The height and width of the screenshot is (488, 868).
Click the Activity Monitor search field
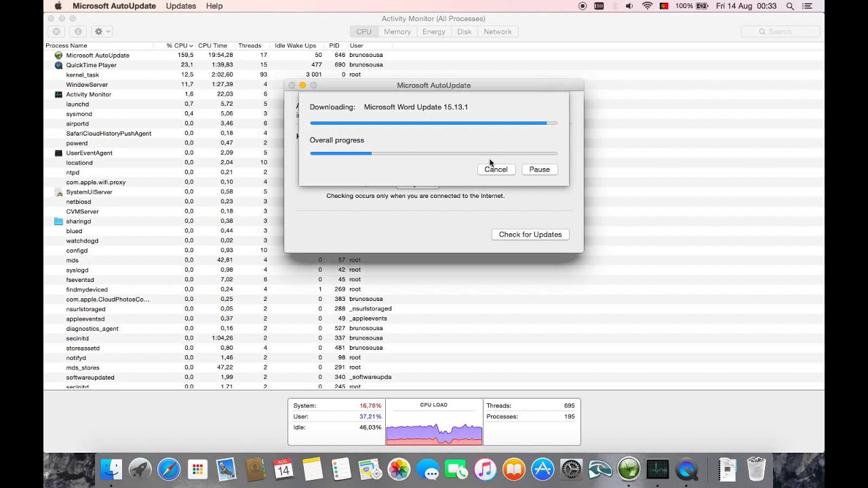click(x=781, y=32)
